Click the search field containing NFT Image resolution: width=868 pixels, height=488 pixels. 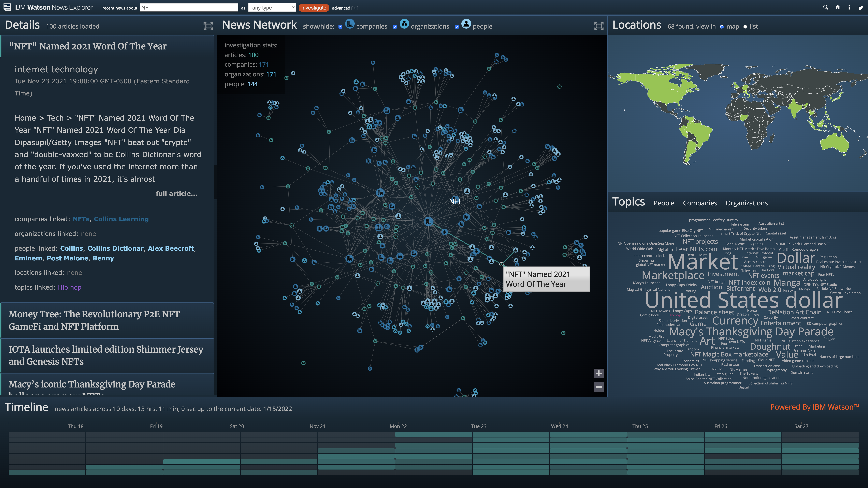click(x=189, y=7)
